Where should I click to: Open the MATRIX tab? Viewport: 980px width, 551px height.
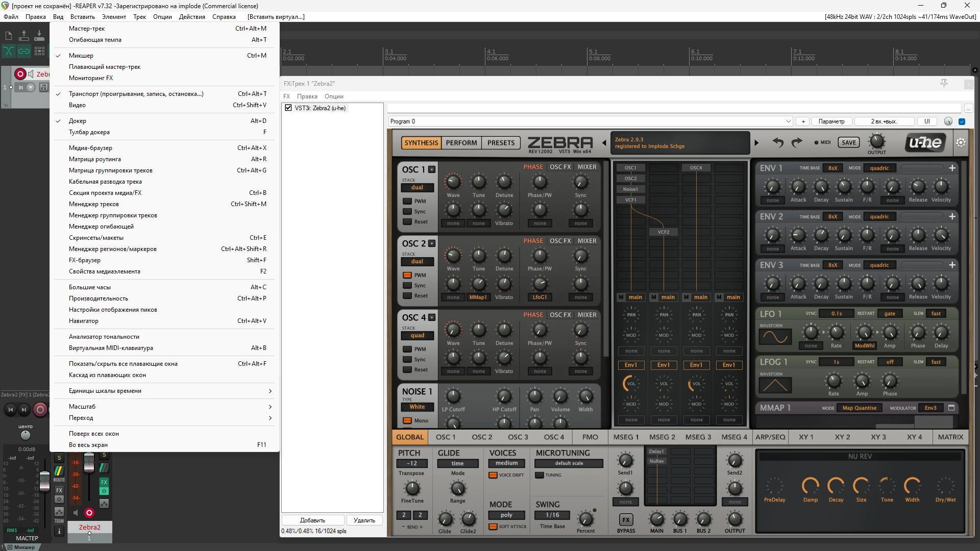[950, 437]
